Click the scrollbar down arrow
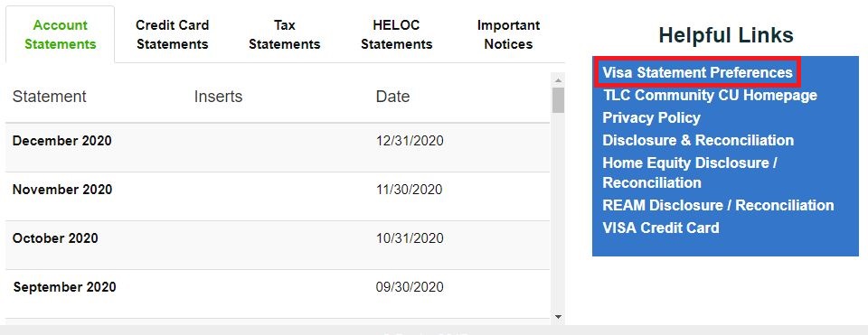 pyautogui.click(x=558, y=317)
